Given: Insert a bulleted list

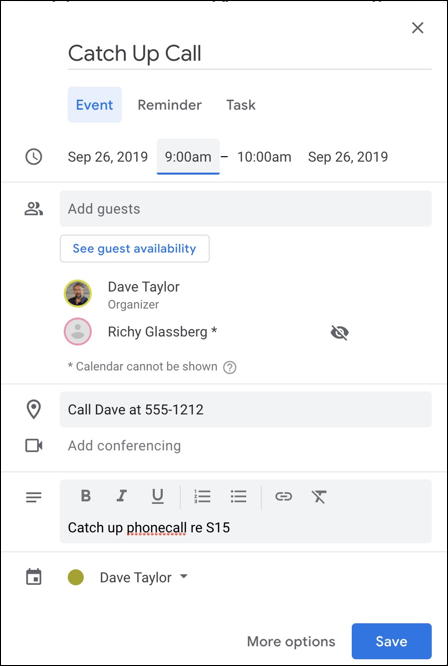Looking at the screenshot, I should (x=239, y=496).
